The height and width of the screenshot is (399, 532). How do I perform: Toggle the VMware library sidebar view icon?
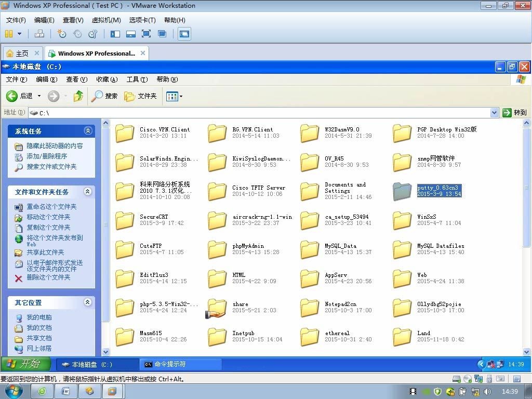115,34
